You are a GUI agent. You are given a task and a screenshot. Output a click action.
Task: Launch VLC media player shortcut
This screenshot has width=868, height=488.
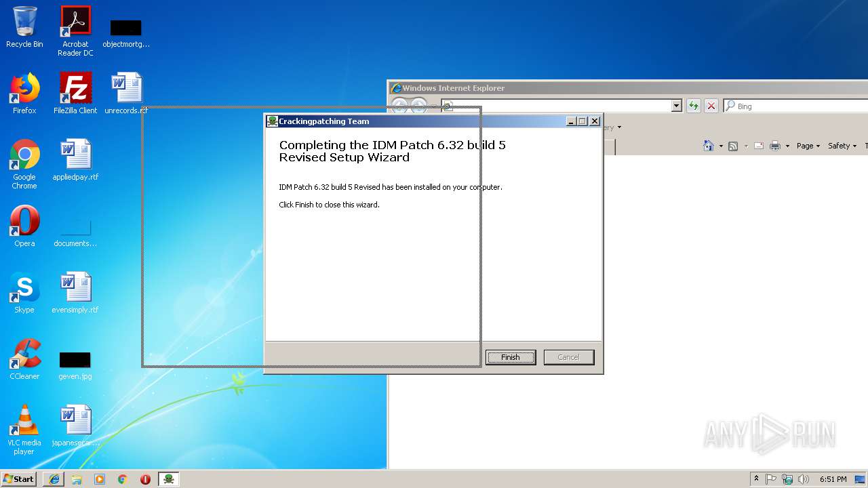(24, 430)
